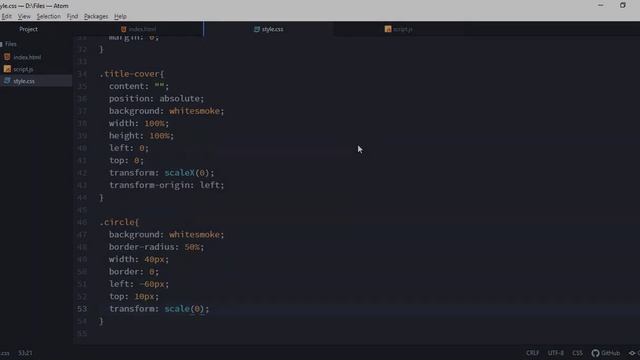Open index.html from the project tree

tap(27, 57)
